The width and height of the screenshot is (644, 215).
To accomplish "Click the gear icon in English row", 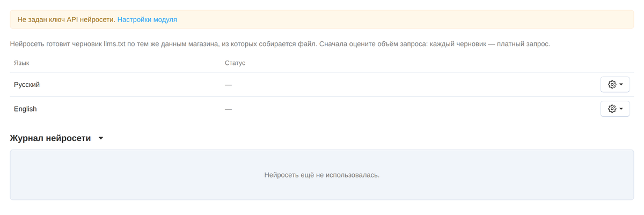I will 612,109.
